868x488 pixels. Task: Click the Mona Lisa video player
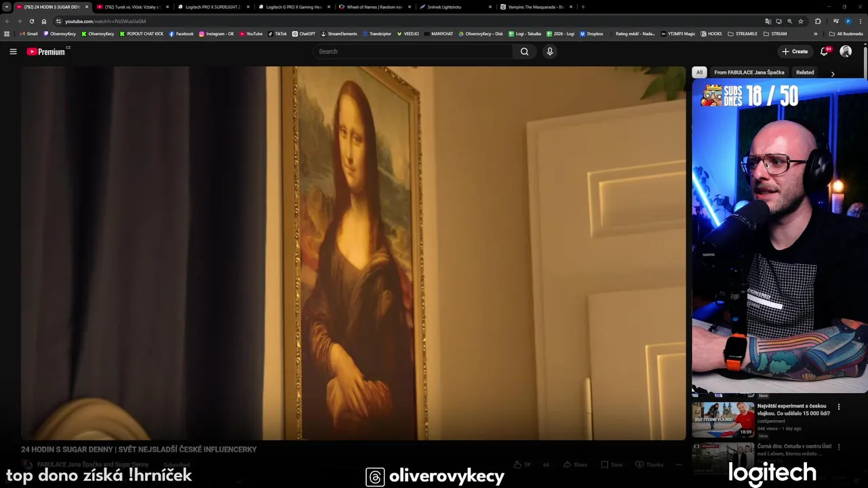tap(353, 253)
